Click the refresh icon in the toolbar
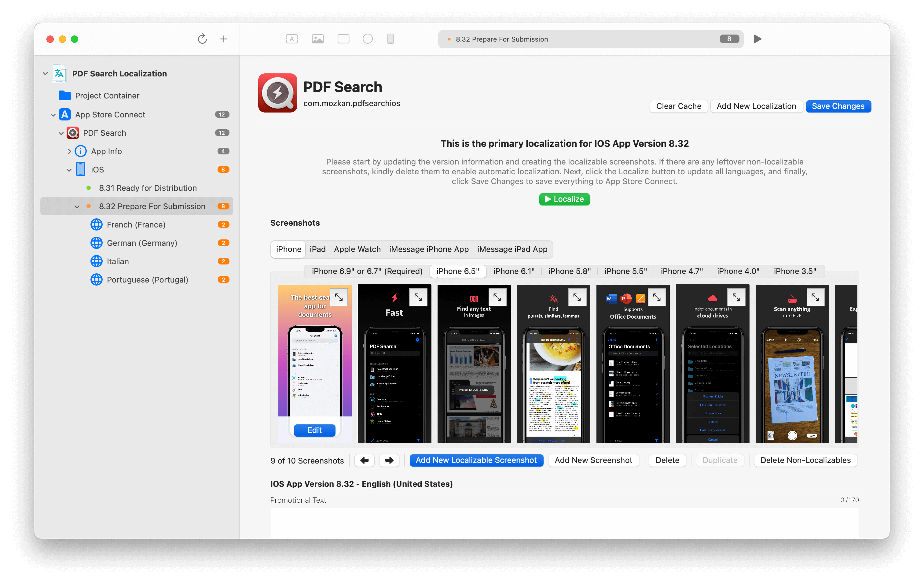924x584 pixels. [x=202, y=39]
